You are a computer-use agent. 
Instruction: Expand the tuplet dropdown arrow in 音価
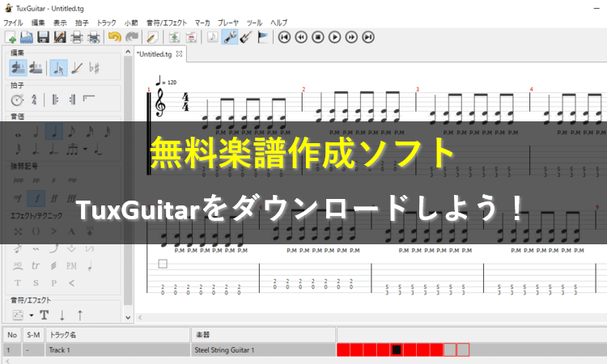point(86,150)
